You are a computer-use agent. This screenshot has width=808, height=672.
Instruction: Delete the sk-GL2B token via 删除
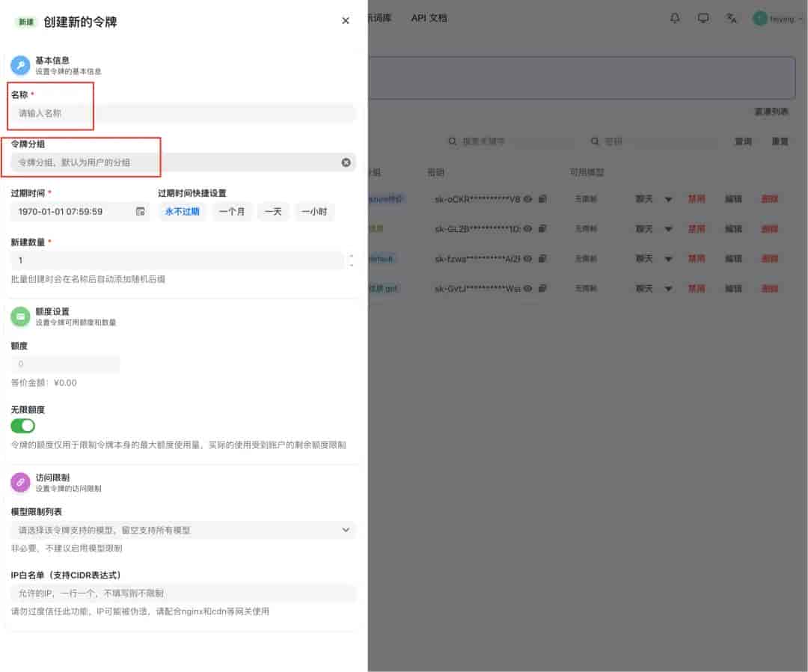770,229
